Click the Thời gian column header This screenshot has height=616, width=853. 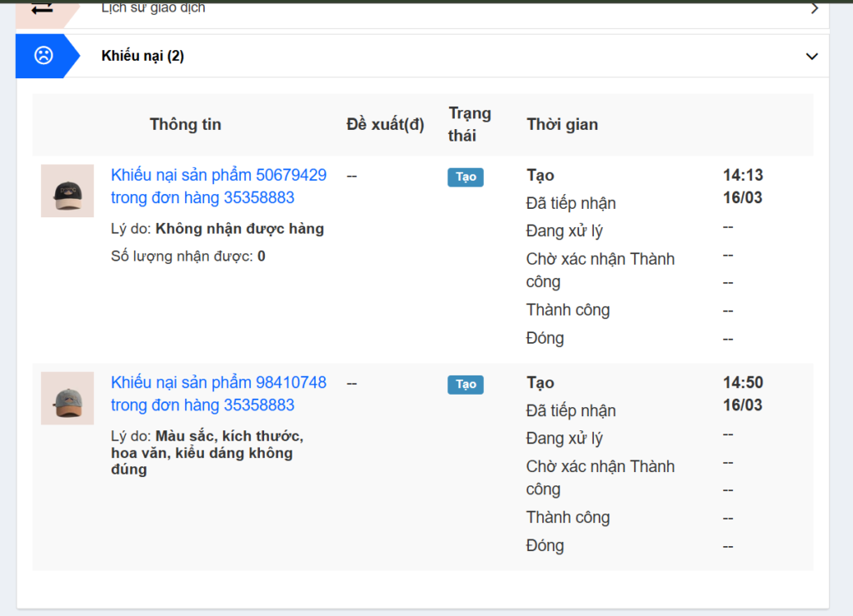tap(561, 123)
